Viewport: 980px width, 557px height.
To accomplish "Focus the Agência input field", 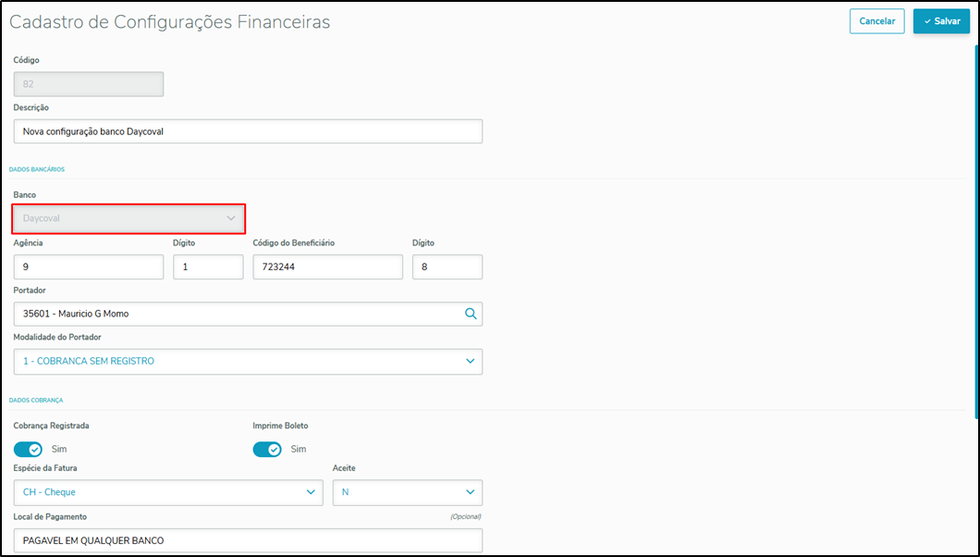I will [89, 266].
